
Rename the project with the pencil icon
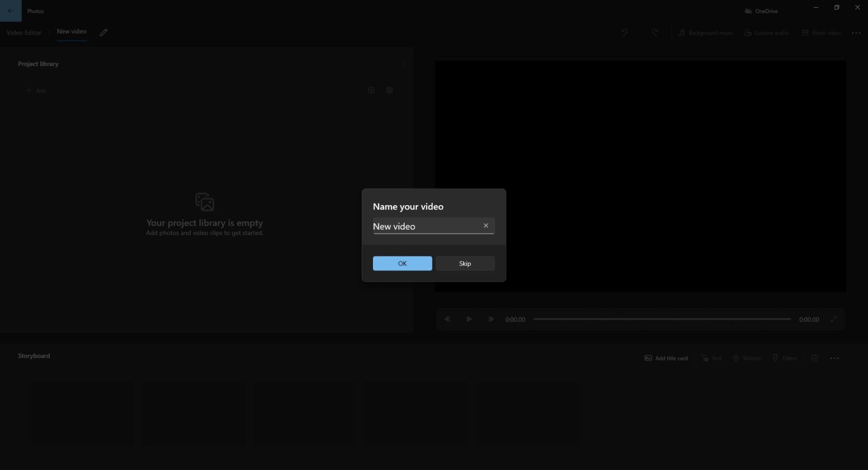(x=103, y=32)
